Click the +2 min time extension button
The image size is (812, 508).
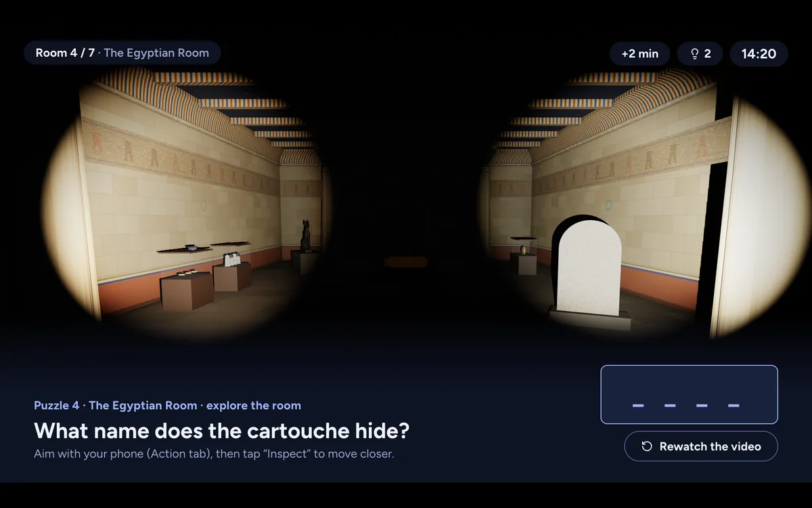tap(639, 54)
